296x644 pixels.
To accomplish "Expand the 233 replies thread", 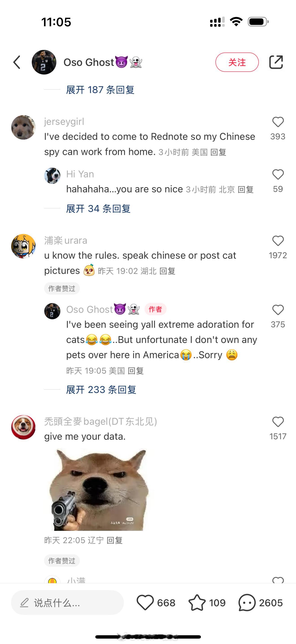I will pyautogui.click(x=101, y=390).
